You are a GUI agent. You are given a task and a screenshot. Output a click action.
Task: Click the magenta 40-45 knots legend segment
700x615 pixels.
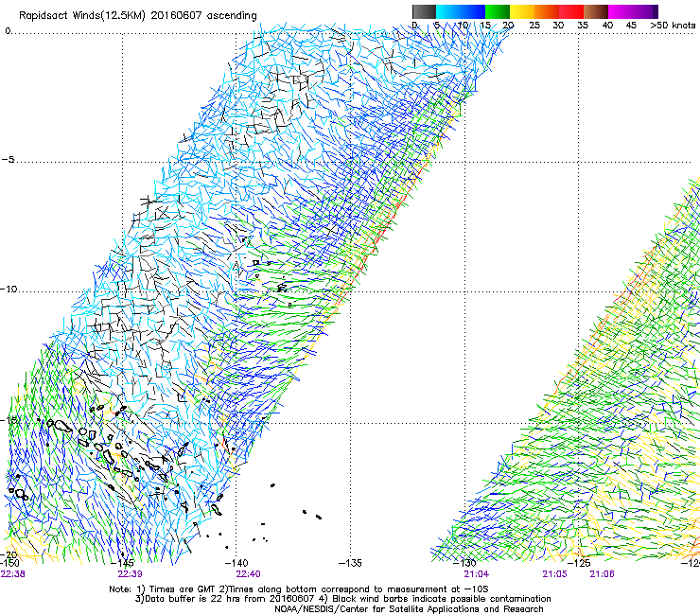pyautogui.click(x=621, y=12)
